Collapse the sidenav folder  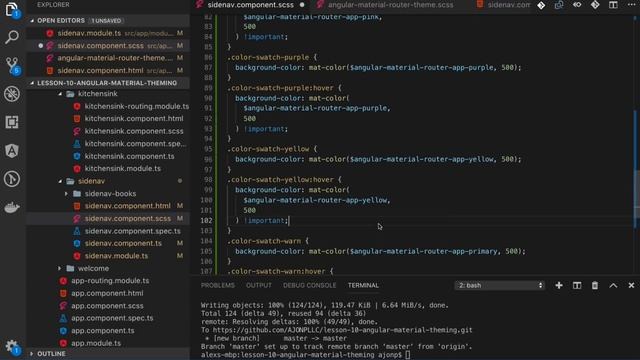(x=60, y=181)
